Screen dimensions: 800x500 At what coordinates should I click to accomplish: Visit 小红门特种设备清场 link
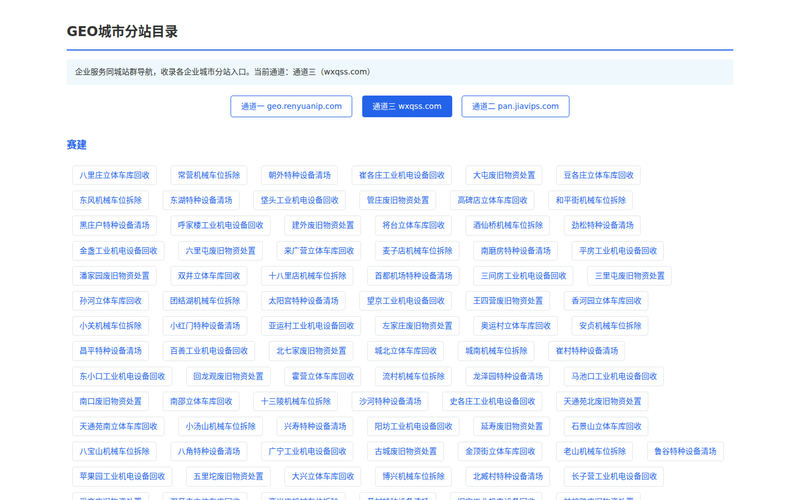pos(205,326)
